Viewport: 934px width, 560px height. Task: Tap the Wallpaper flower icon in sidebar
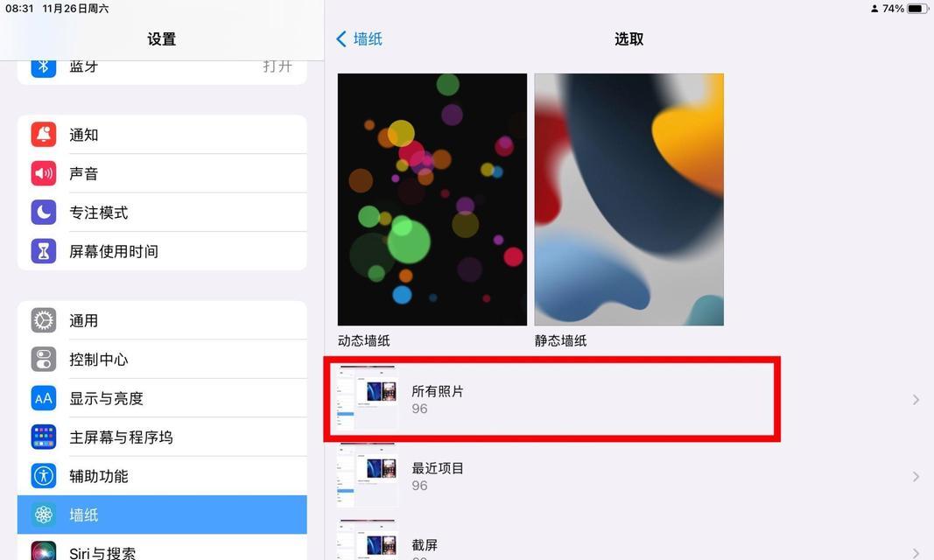coord(44,514)
